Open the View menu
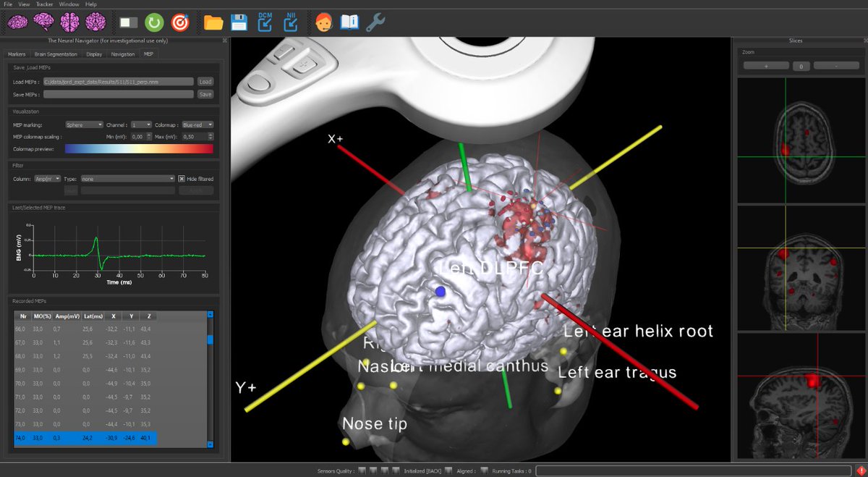 click(25, 4)
